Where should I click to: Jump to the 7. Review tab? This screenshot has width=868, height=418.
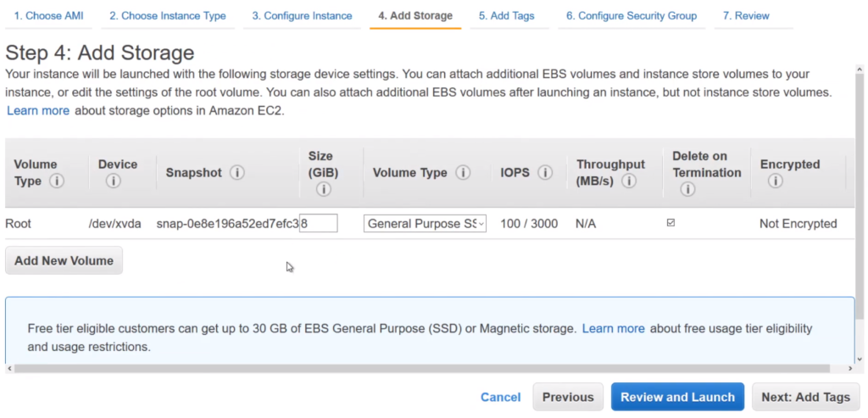746,16
